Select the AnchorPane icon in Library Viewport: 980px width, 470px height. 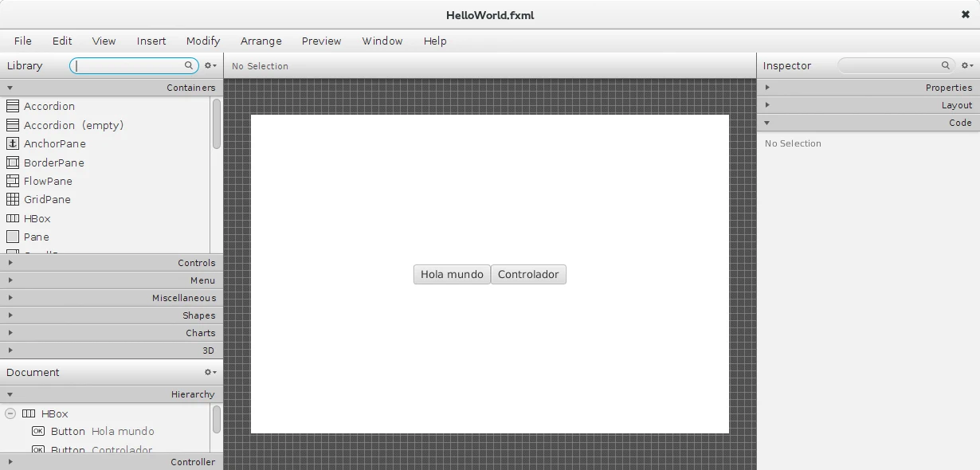click(13, 144)
